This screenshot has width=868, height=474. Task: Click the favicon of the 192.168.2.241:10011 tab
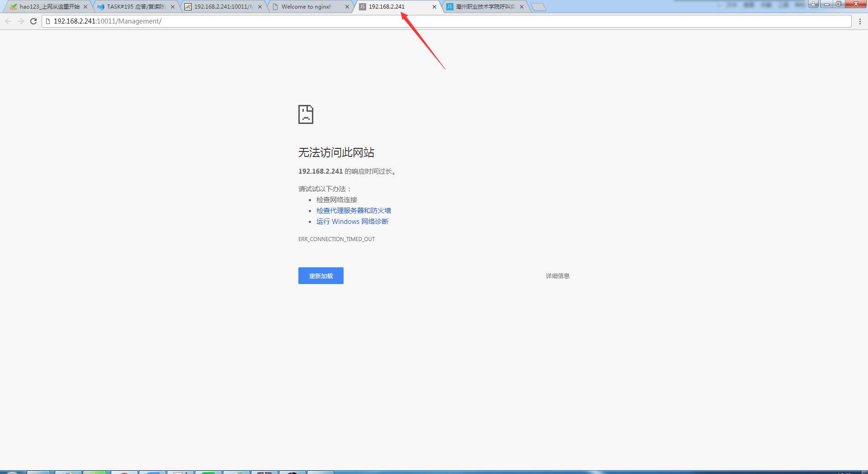(x=188, y=7)
